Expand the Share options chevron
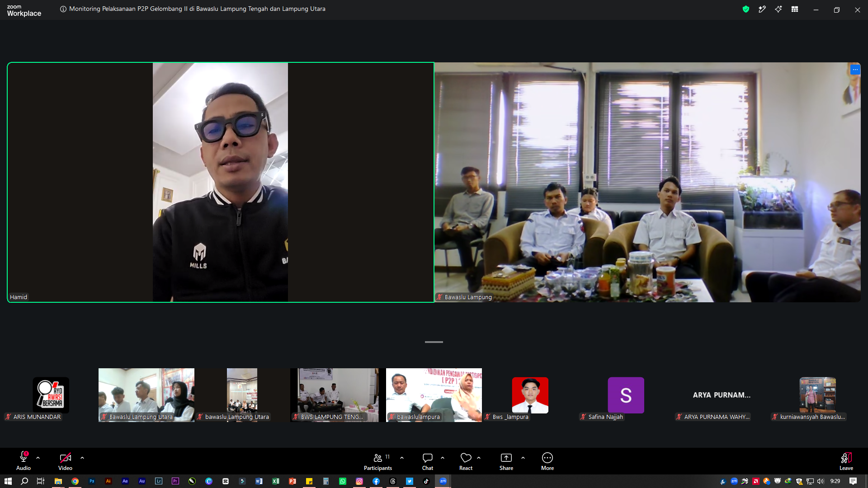Image resolution: width=868 pixels, height=488 pixels. (x=523, y=458)
